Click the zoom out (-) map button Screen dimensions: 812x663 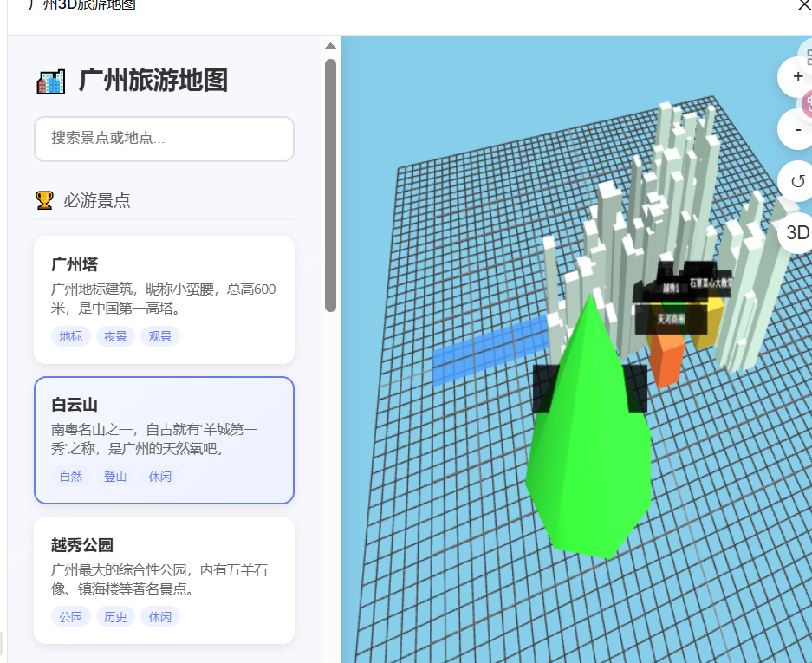pyautogui.click(x=796, y=129)
